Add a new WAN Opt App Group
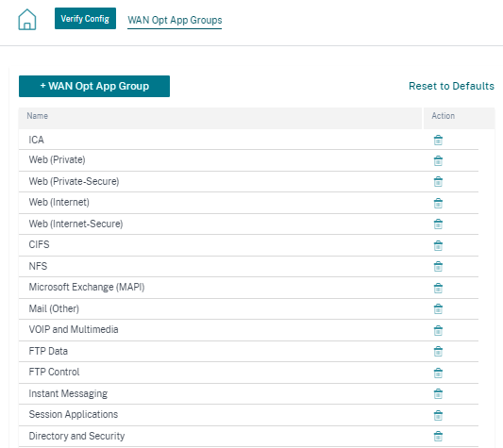 coord(94,86)
